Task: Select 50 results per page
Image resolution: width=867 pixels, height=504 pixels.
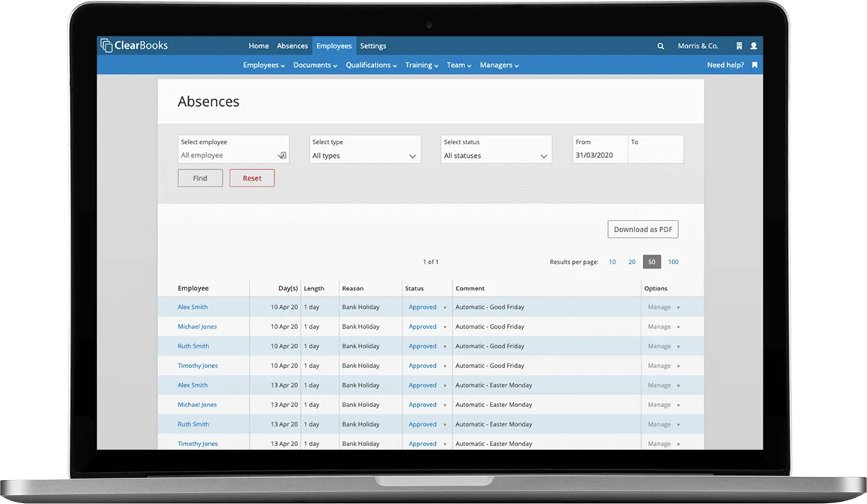Action: (652, 262)
